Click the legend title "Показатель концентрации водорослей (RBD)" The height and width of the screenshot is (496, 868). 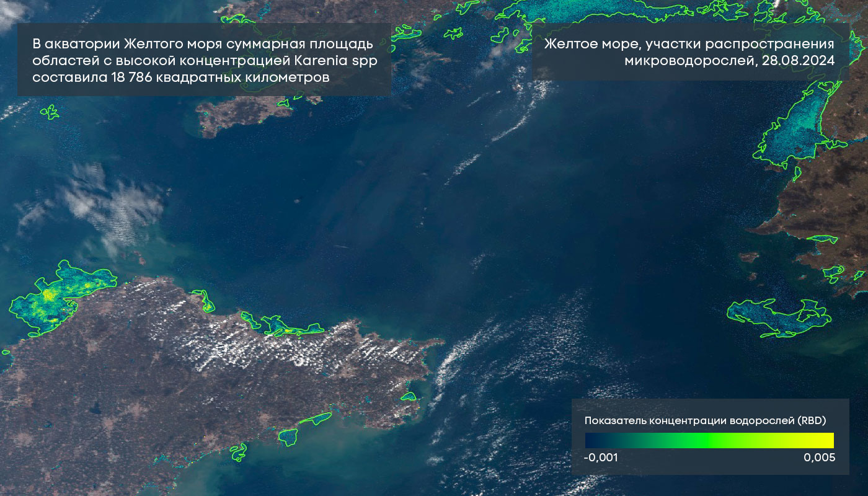tap(706, 420)
